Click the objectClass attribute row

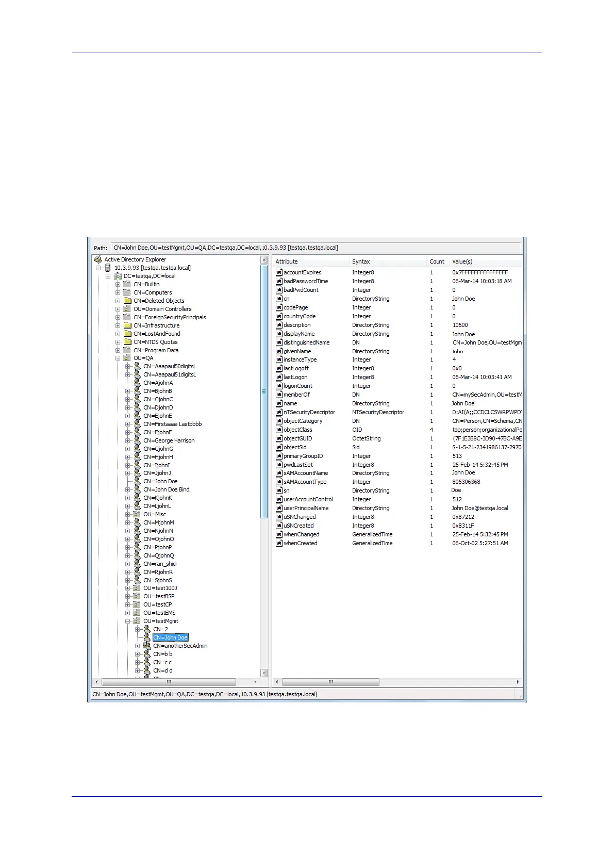point(399,430)
